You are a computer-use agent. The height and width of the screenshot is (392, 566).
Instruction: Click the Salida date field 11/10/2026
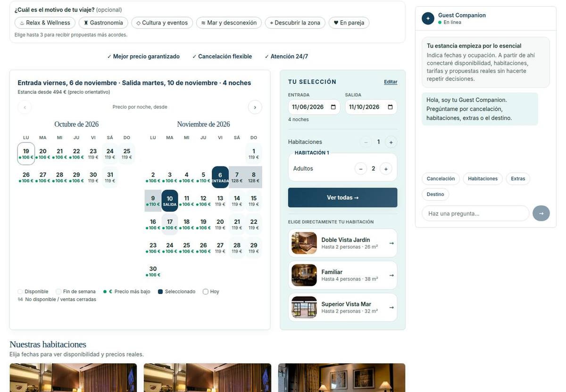click(371, 107)
